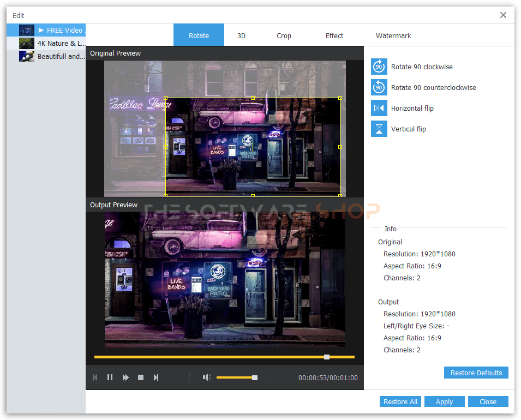521x420 pixels.
Task: Pause the video playback
Action: coord(110,377)
